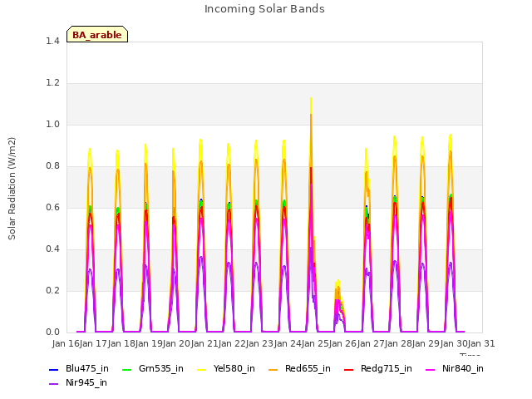Click the Jan 16 x-axis label
532x399 pixels.
pyautogui.click(x=66, y=343)
